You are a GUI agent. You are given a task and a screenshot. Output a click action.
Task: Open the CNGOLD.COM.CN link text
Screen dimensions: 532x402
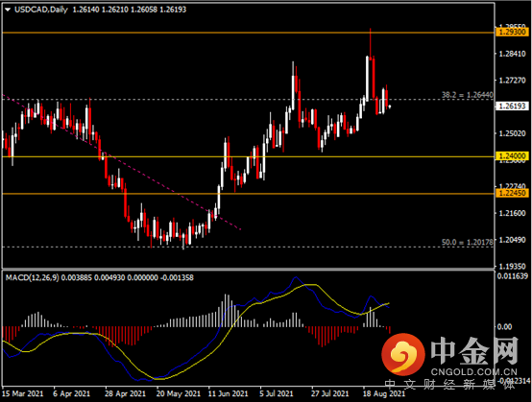(x=474, y=371)
